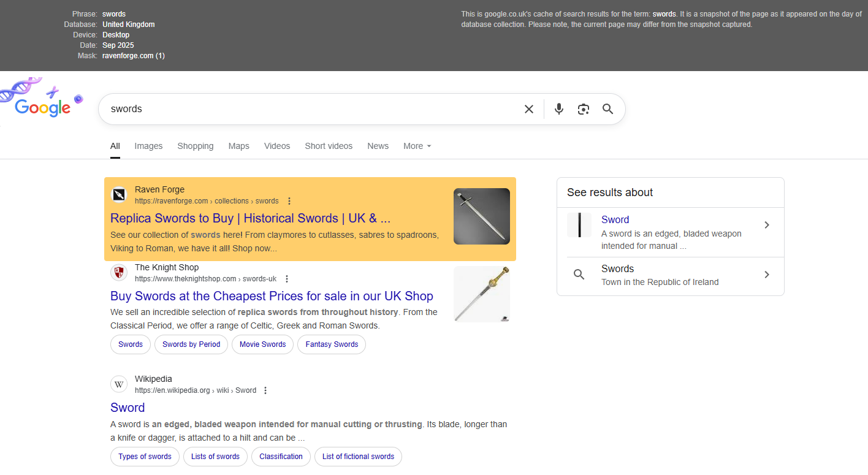Open the three-dot menu for Wikipedia result

[x=265, y=390]
